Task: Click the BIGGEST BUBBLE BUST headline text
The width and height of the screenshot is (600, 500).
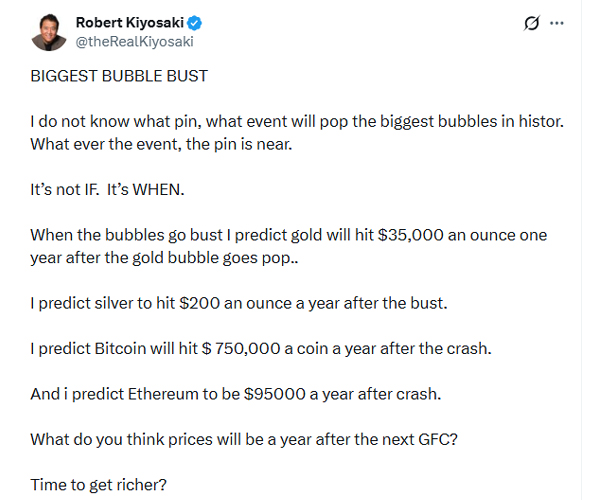Action: [119, 76]
